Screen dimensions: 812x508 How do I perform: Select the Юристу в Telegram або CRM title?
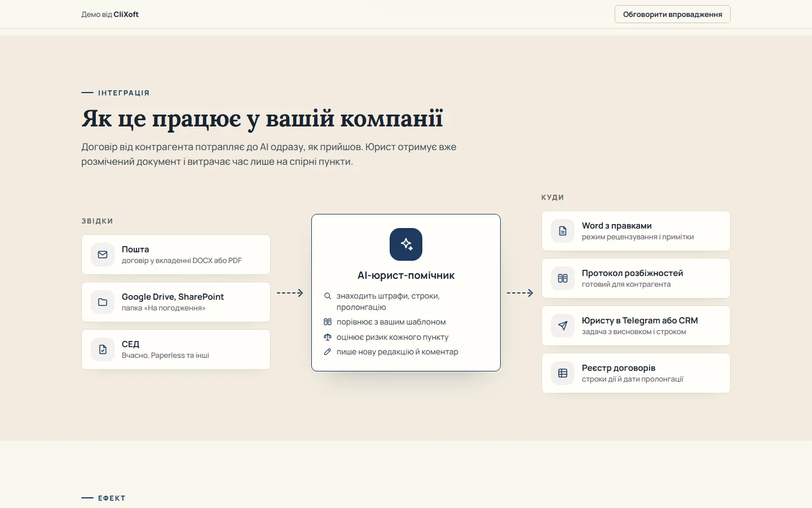tap(640, 321)
